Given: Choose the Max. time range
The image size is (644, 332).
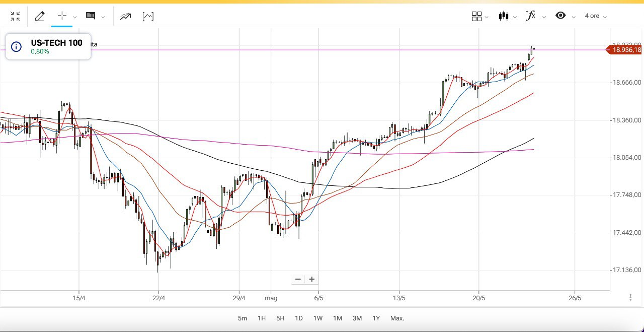Looking at the screenshot, I should [397, 318].
